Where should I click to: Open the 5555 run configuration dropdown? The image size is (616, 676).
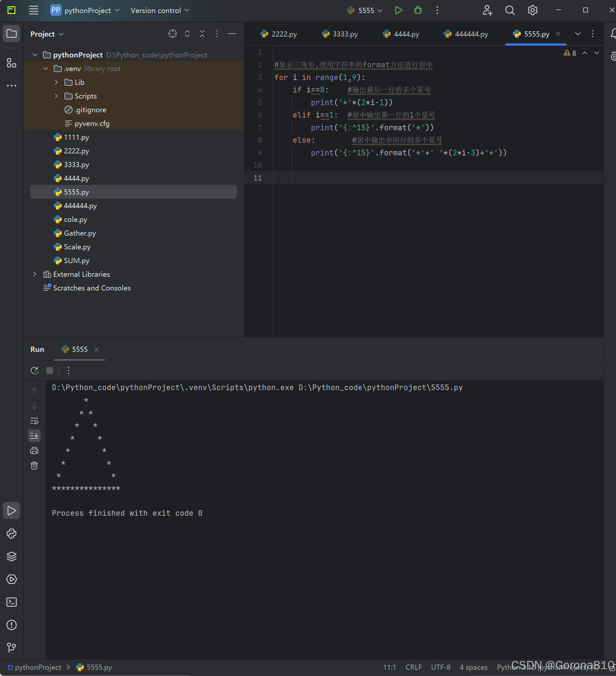(x=364, y=10)
